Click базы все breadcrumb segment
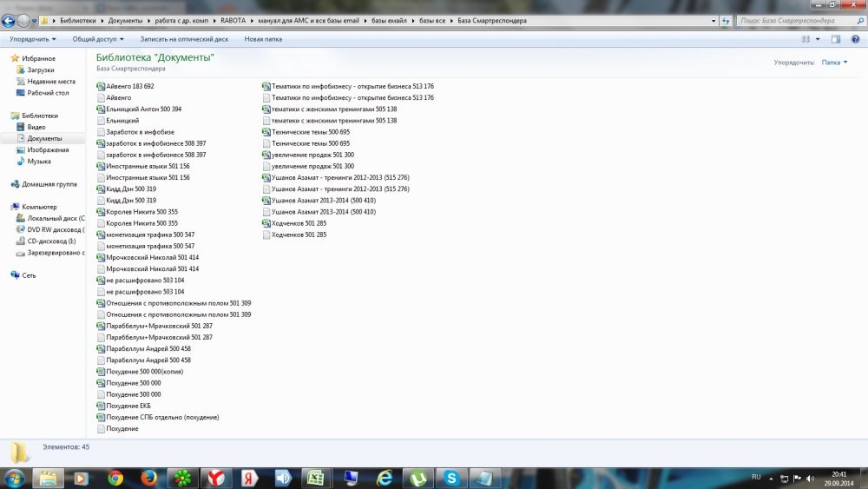 [x=431, y=21]
